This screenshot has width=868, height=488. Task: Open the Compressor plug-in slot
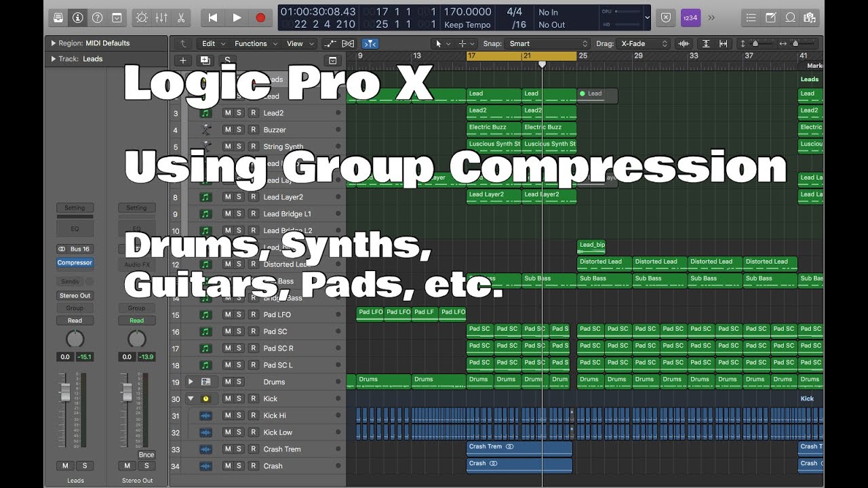click(75, 263)
